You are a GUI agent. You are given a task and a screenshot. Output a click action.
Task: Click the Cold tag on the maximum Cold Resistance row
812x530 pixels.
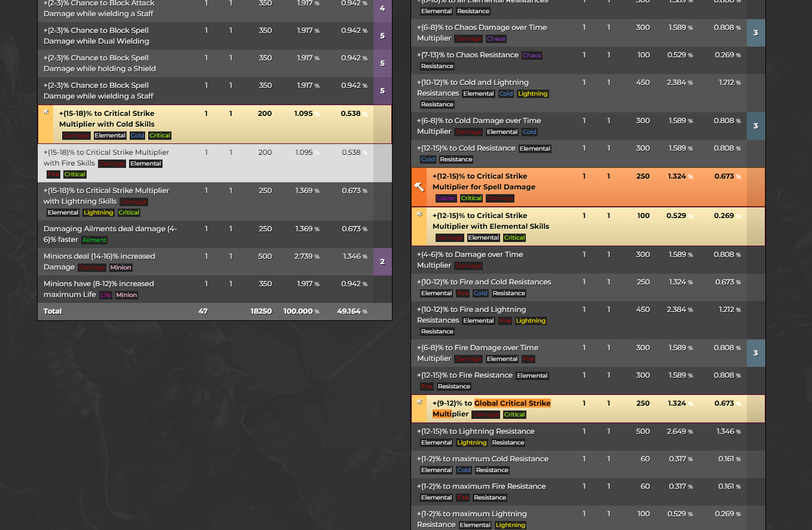464,470
